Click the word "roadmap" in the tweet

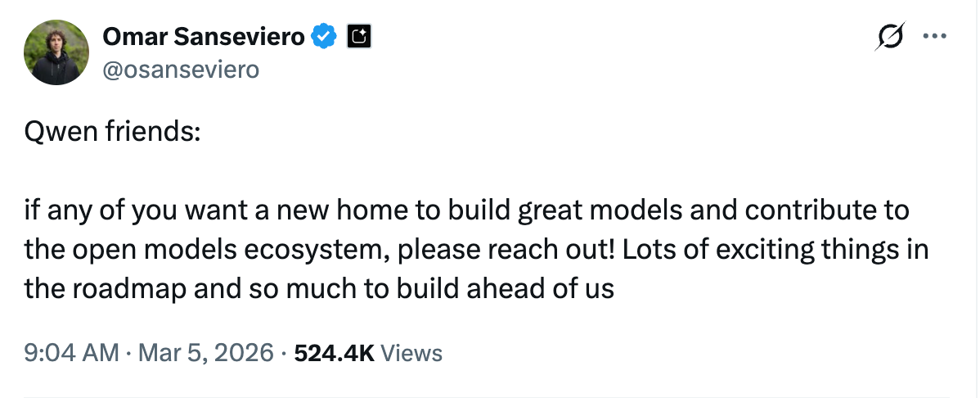[x=132, y=289]
